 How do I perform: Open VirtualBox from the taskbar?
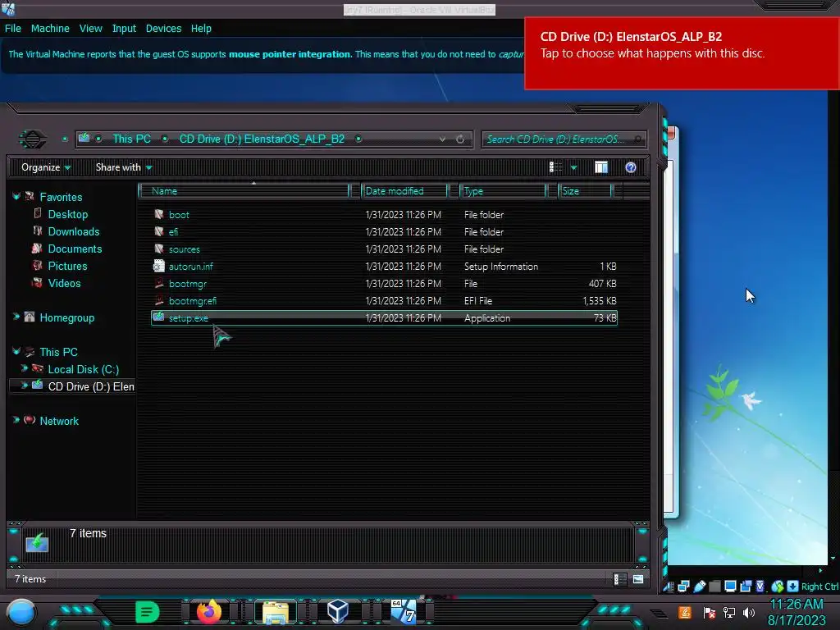[x=337, y=611]
